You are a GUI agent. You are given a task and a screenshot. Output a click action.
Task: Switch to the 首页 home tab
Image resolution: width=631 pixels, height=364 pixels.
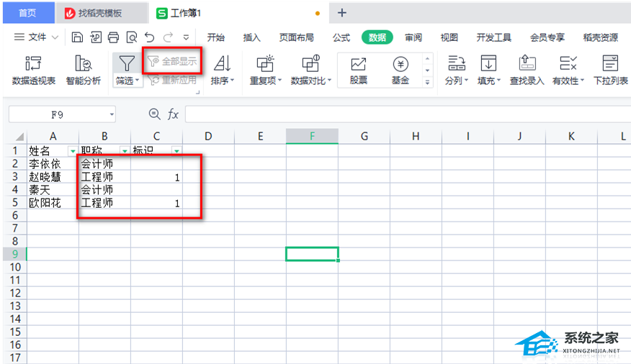click(x=28, y=13)
